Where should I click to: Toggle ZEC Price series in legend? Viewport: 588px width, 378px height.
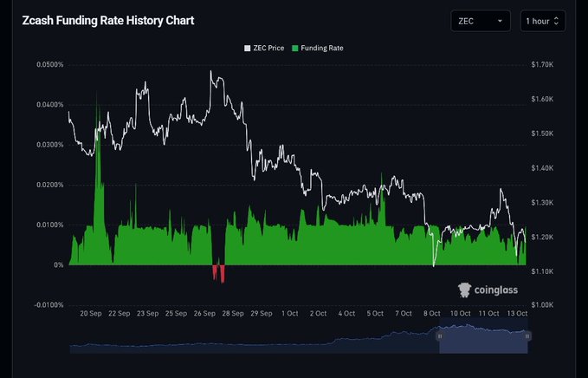pos(264,48)
